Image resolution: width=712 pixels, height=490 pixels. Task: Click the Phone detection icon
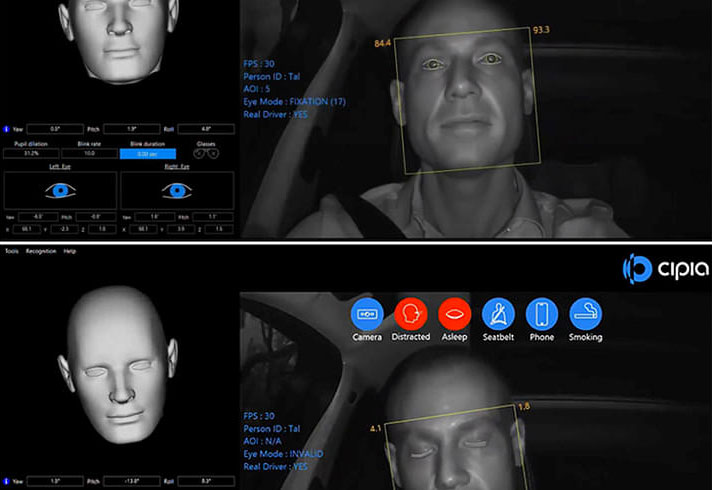pos(542,314)
